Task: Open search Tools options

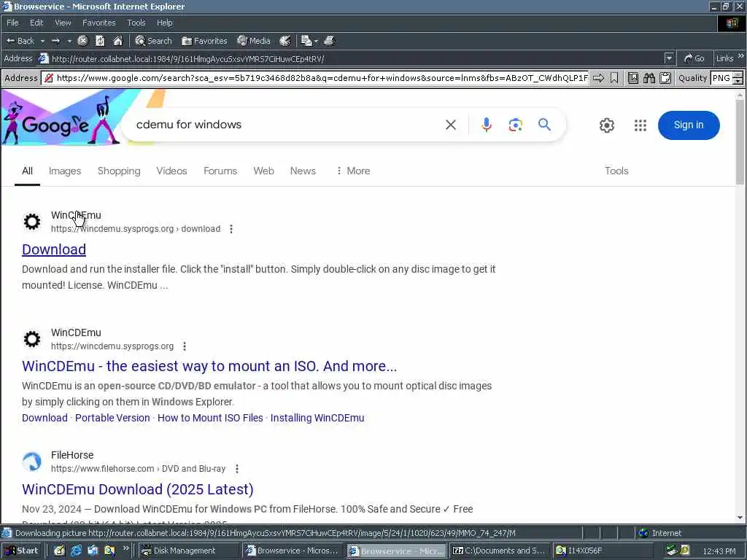Action: (x=616, y=171)
